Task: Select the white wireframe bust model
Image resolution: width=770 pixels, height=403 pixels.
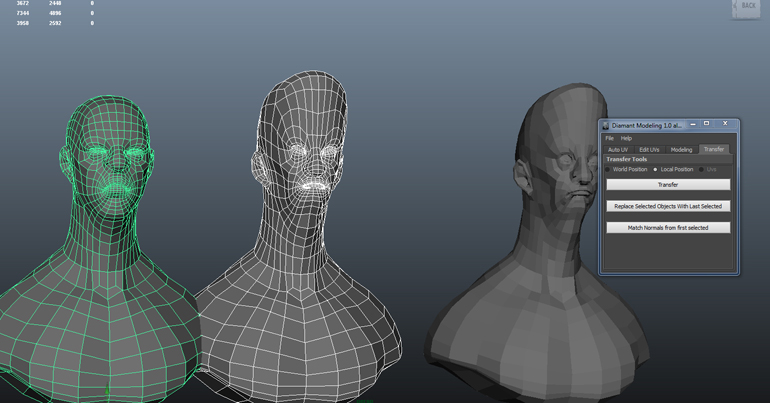Action: coord(300,250)
